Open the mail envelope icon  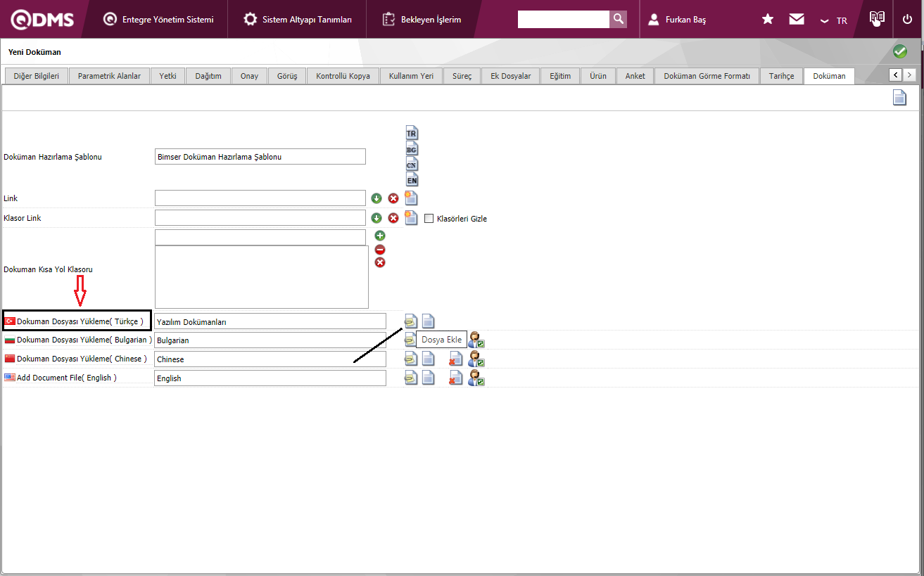pyautogui.click(x=797, y=20)
